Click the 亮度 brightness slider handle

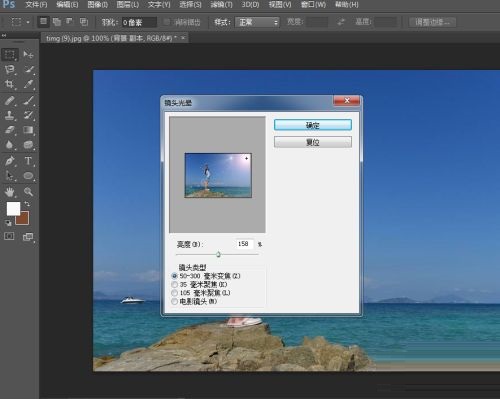[x=218, y=254]
